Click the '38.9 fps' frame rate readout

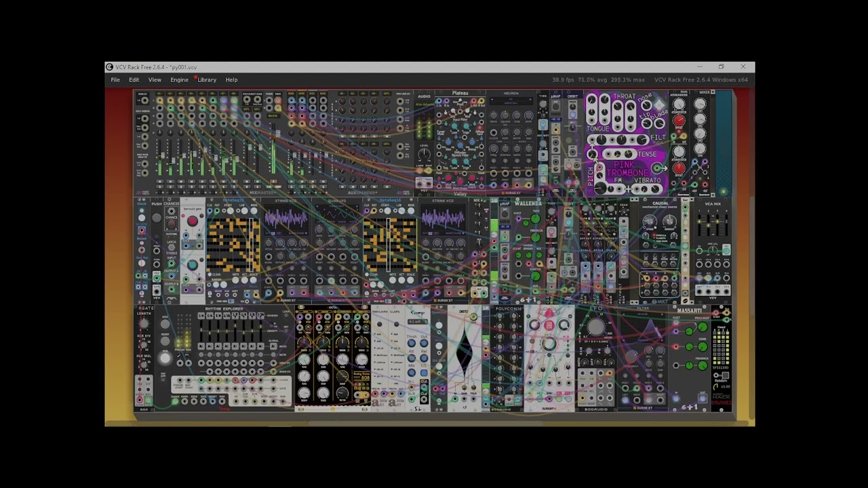(563, 80)
